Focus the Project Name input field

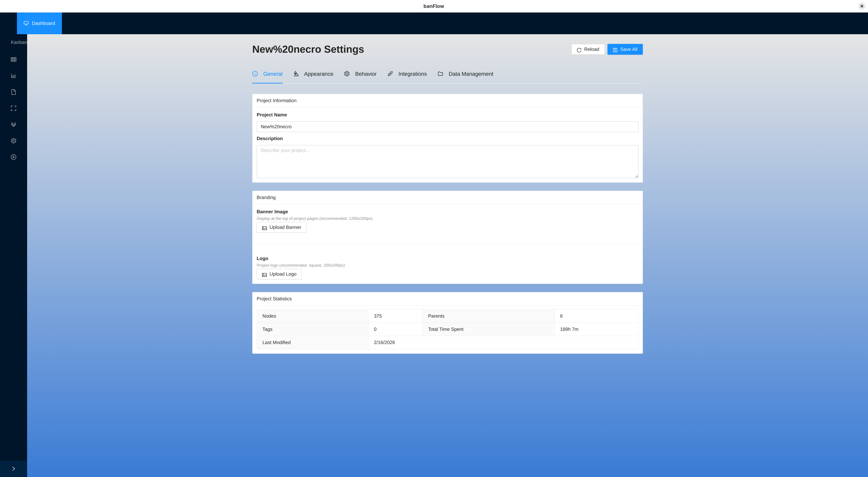(x=447, y=127)
